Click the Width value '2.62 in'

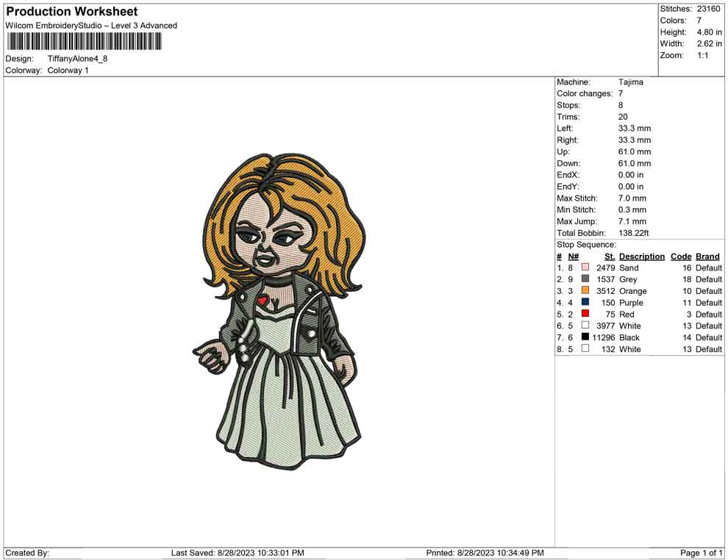point(709,43)
